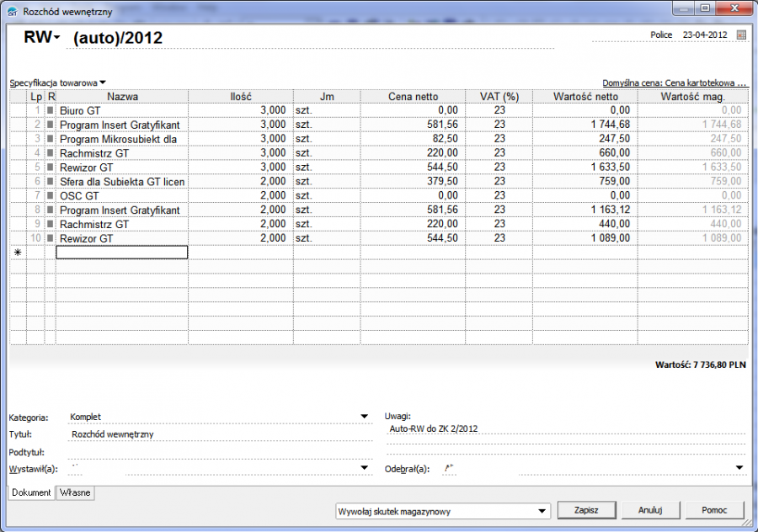This screenshot has width=758, height=532.
Task: Click the quantity 3,000 for Biuro GT
Action: 241,110
